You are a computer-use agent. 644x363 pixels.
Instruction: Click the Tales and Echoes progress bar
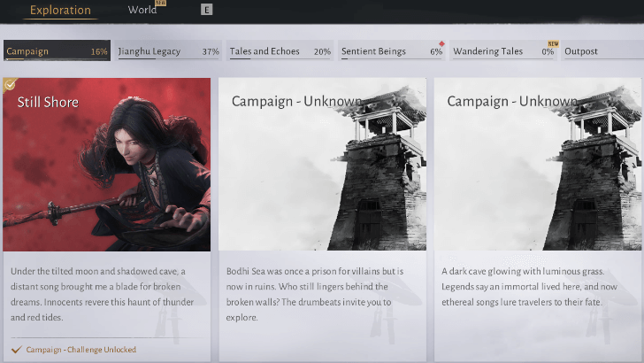coord(280,59)
